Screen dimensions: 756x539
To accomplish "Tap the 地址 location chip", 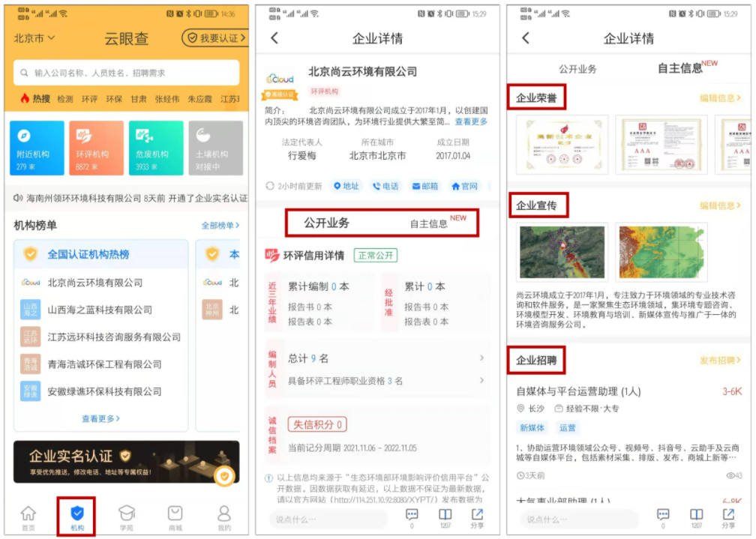I will (346, 186).
